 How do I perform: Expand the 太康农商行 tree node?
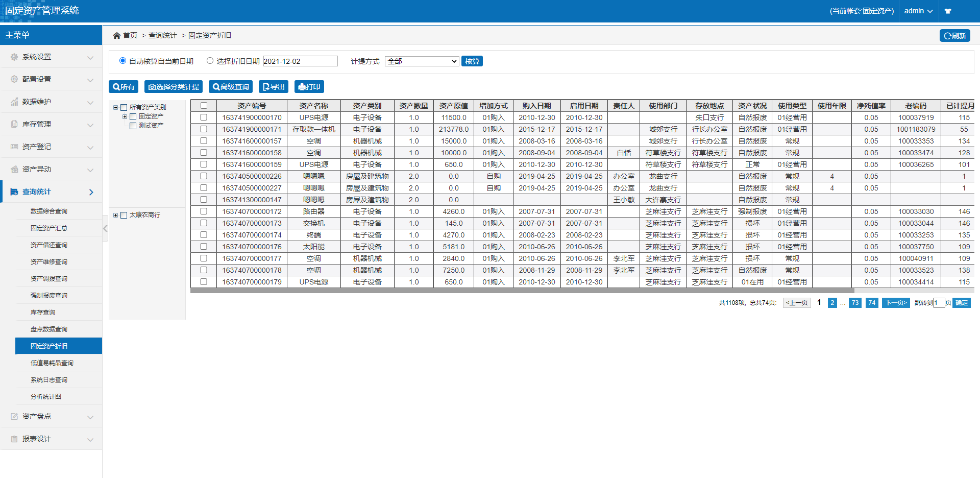coord(116,215)
